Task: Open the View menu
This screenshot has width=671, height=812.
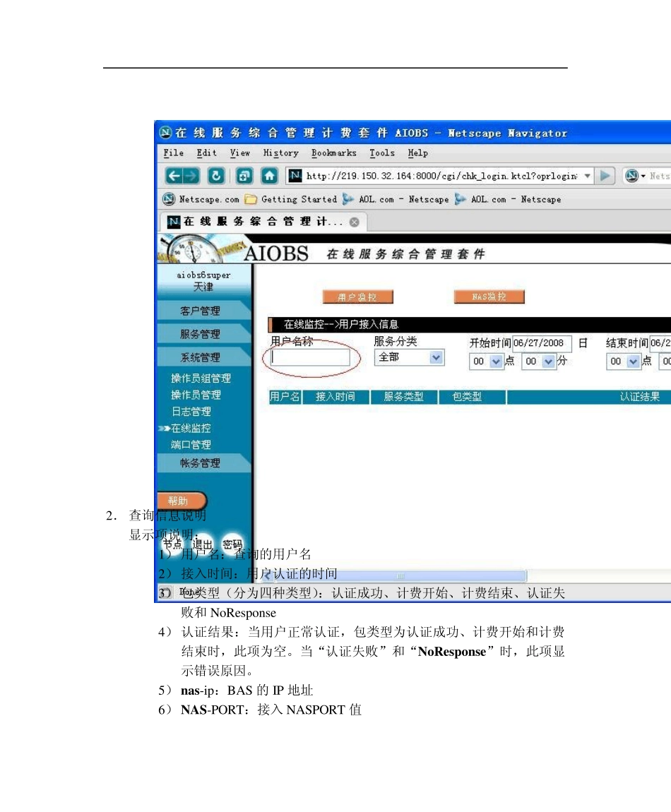Action: click(239, 153)
